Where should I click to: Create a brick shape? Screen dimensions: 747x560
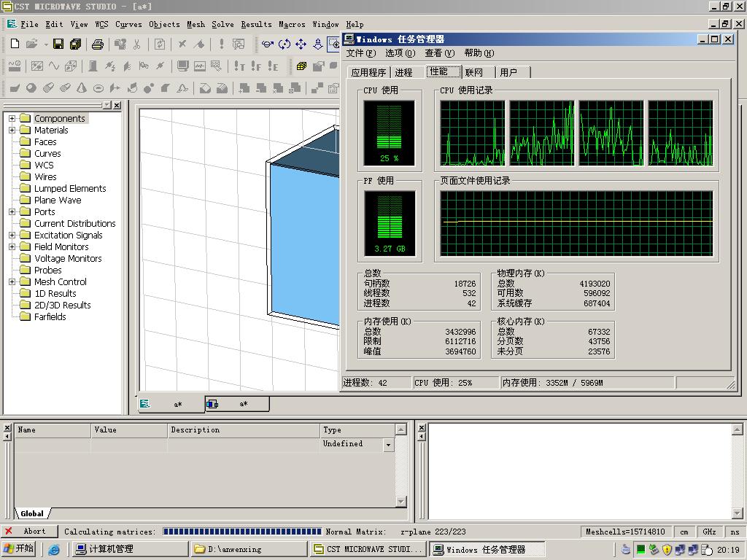[15, 88]
